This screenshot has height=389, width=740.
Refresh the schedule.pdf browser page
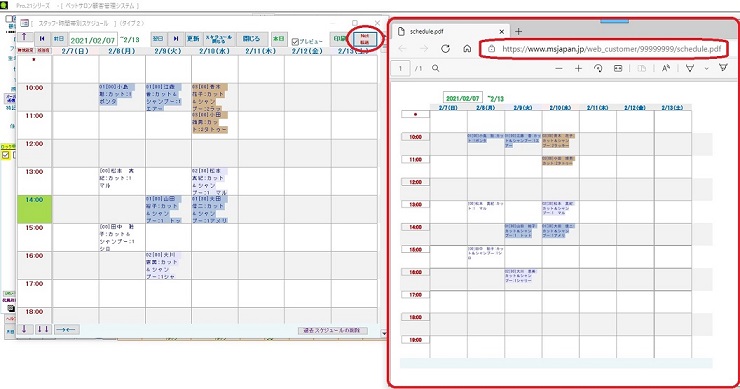coord(445,49)
